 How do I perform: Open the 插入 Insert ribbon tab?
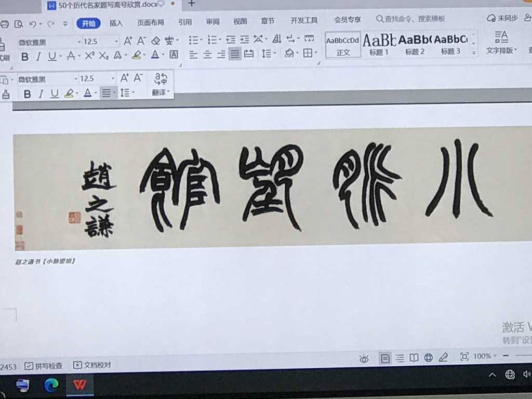click(x=116, y=23)
